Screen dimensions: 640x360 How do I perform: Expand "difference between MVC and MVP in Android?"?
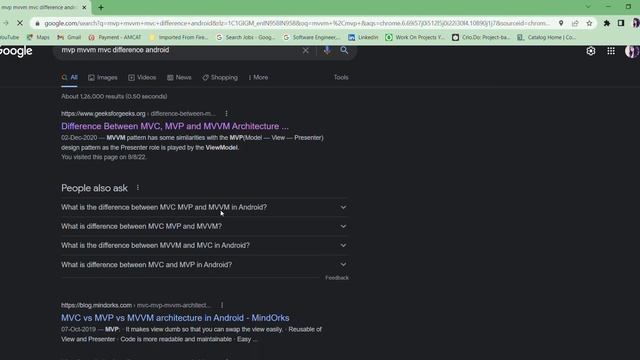(204, 264)
